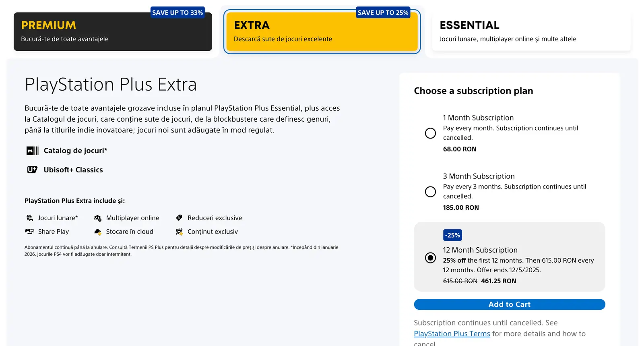
Task: Select the EXTRA plan tab
Action: (322, 32)
